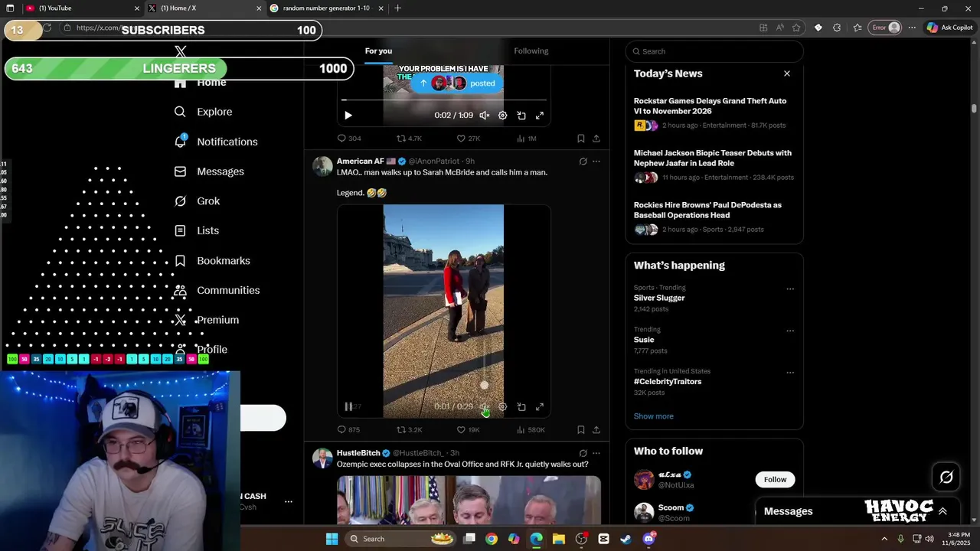This screenshot has height=551, width=980.
Task: Bookmark the post with 304 comments
Action: click(x=581, y=139)
